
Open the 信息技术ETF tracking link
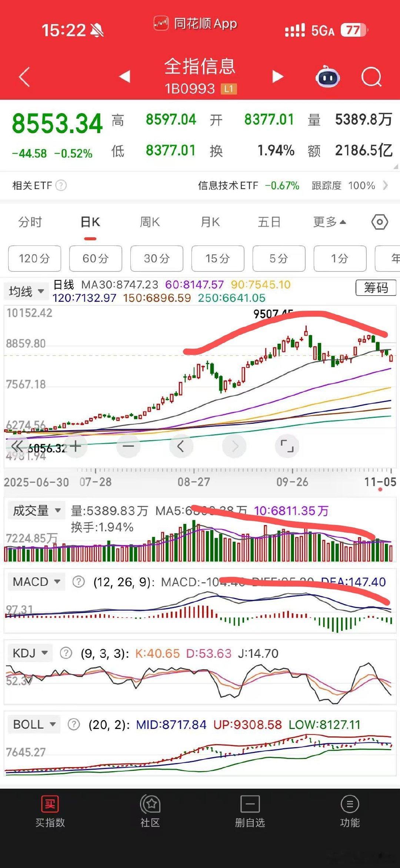[228, 186]
